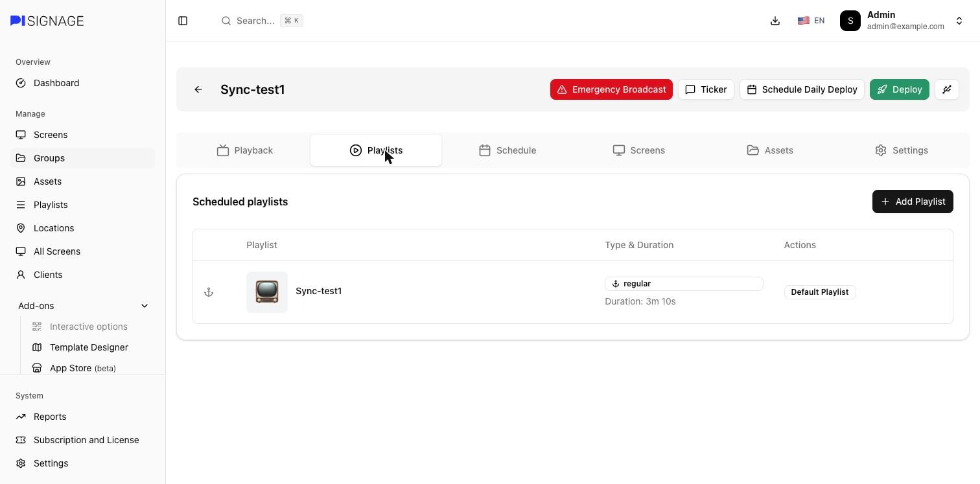Click the admin@example.com email text
980x484 pixels.
click(905, 27)
